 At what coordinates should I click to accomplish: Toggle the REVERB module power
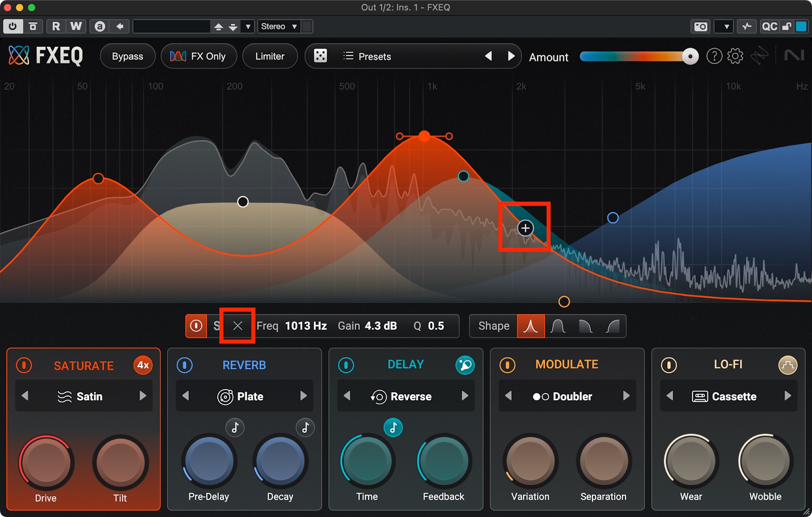185,365
